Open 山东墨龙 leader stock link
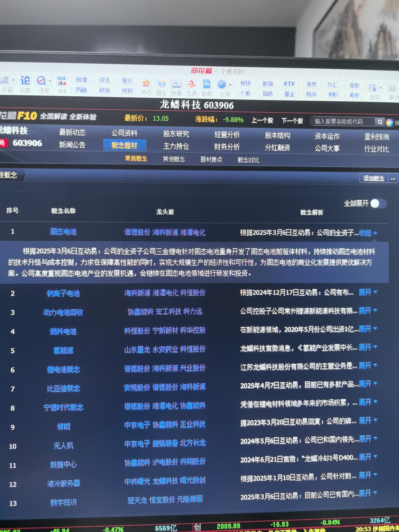 137,350
